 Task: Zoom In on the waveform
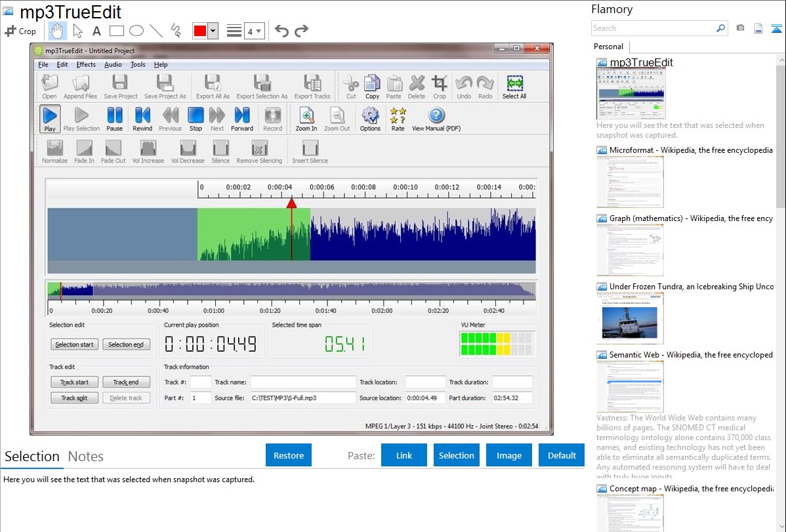click(x=306, y=119)
